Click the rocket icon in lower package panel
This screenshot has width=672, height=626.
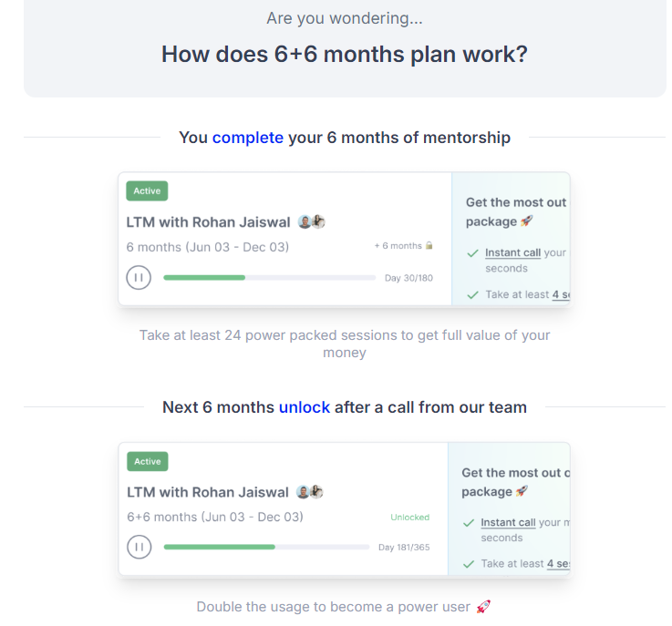[x=522, y=492]
